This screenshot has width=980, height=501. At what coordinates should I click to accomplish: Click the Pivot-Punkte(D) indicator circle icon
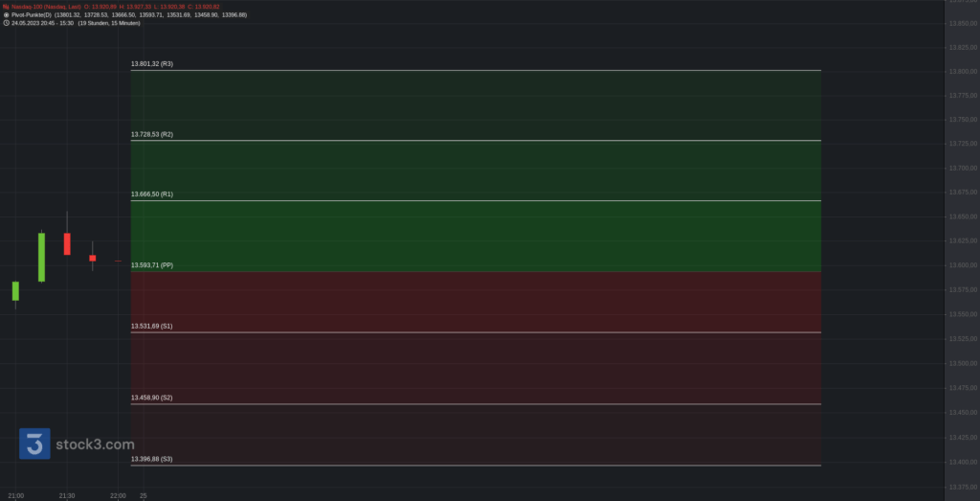click(x=6, y=14)
